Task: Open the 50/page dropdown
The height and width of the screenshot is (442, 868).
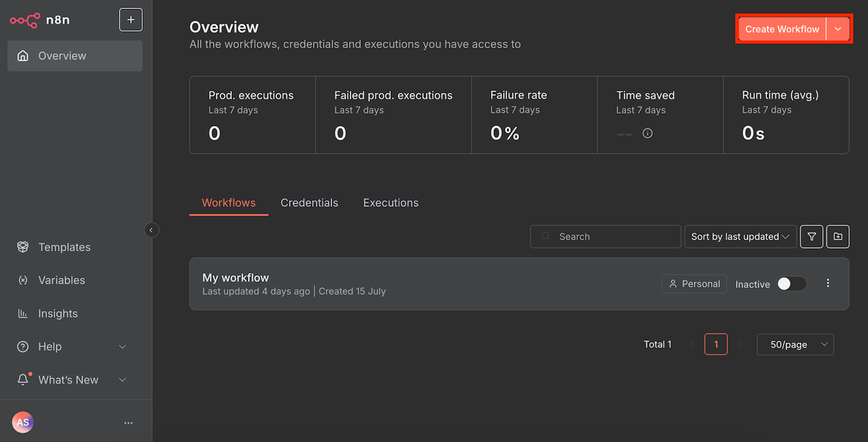Action: click(795, 344)
